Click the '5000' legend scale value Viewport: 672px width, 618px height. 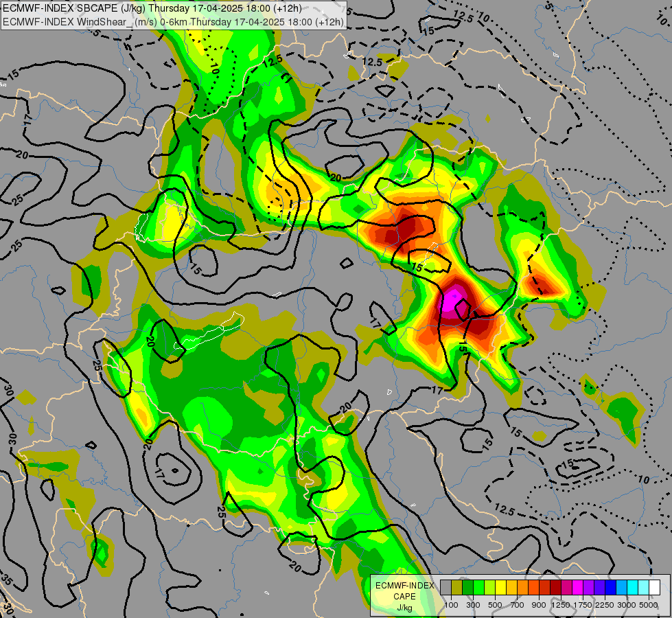(x=649, y=605)
